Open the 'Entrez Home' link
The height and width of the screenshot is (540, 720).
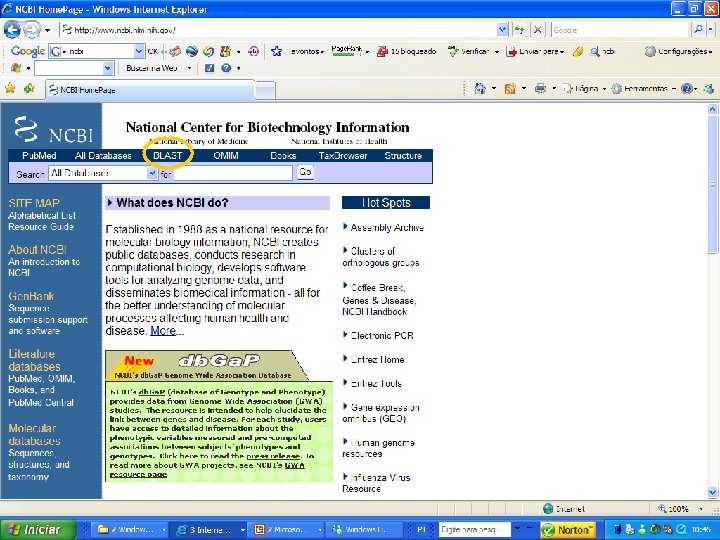(377, 360)
